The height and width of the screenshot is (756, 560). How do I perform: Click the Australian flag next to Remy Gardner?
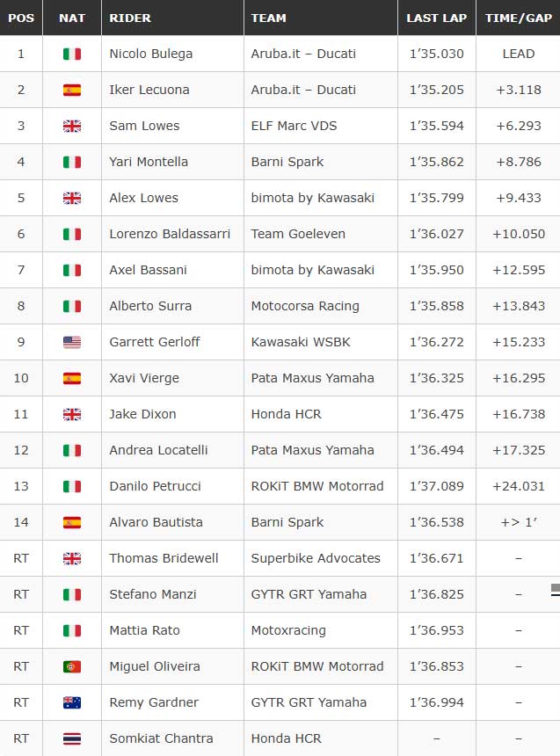point(72,703)
